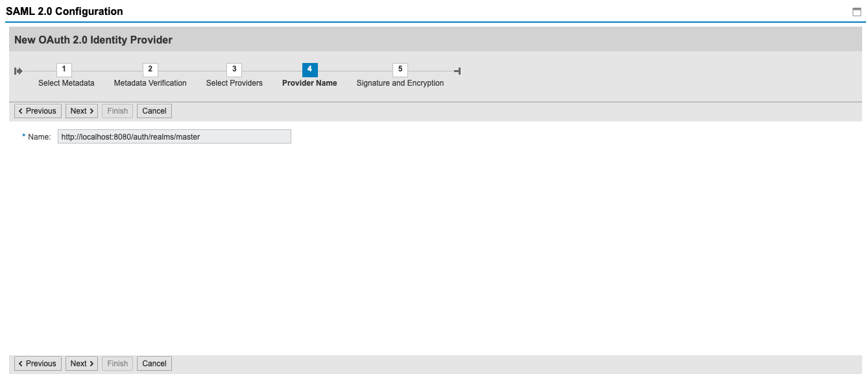Click the Signature and Encryption step label
The image size is (868, 376).
pyautogui.click(x=400, y=83)
